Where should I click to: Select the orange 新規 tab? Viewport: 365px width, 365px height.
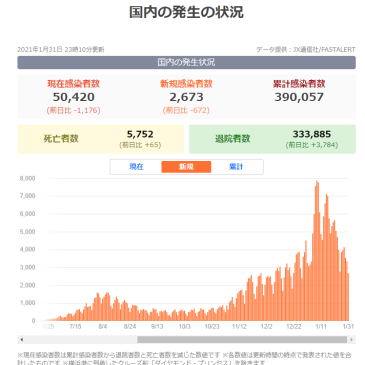coord(186,167)
